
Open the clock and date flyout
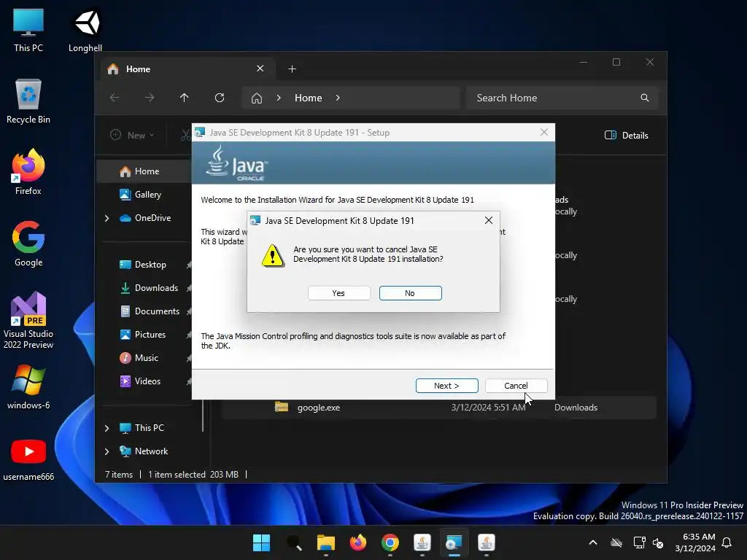[x=695, y=542]
